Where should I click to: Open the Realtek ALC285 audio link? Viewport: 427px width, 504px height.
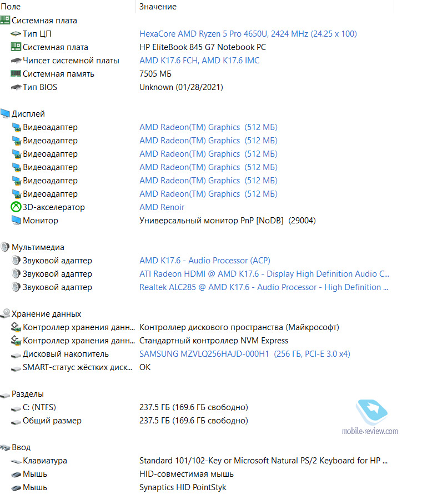tap(264, 287)
